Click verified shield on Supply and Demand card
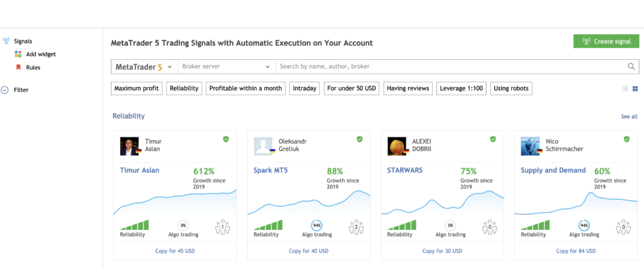 (626, 139)
